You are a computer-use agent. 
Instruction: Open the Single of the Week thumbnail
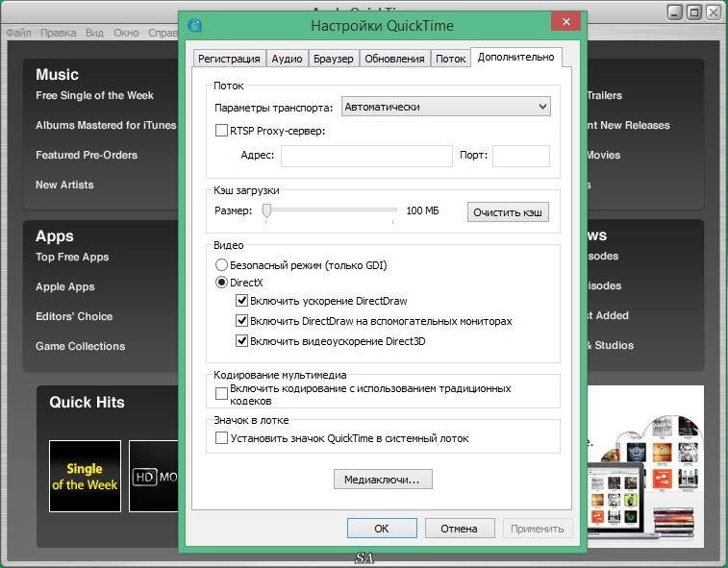pyautogui.click(x=85, y=476)
